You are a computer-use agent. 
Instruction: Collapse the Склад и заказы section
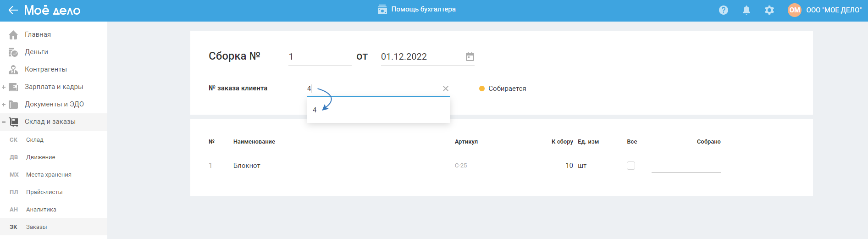pos(4,122)
